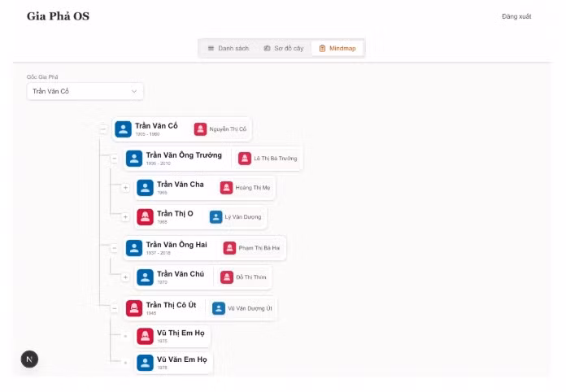The image size is (566, 392).
Task: Collapse the Trần Văn Ông Trưởng branch
Action: coord(115,159)
